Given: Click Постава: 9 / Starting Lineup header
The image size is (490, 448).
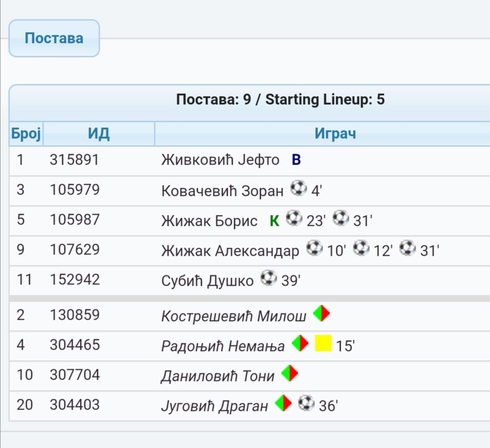Looking at the screenshot, I should coord(281,100).
